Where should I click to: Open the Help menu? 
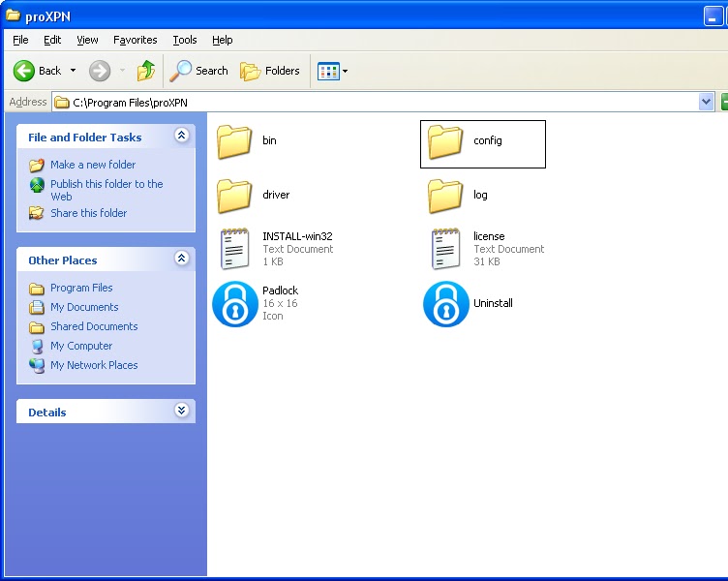pyautogui.click(x=223, y=40)
